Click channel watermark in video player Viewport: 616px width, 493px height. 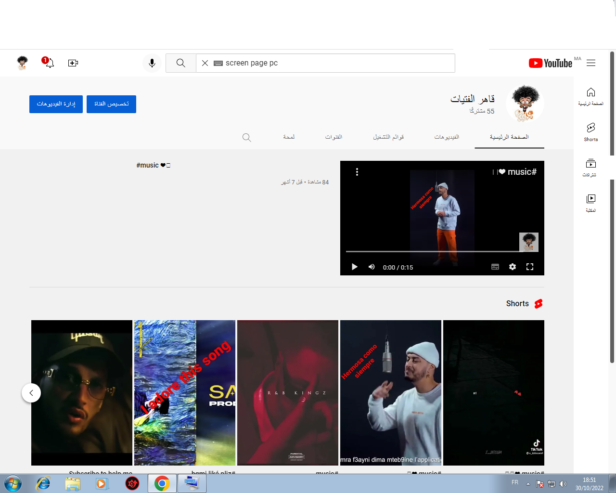tap(529, 242)
